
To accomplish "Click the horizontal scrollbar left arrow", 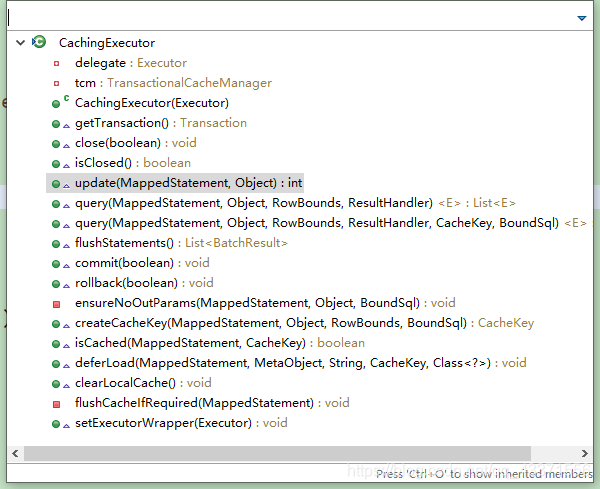I will click(15, 453).
